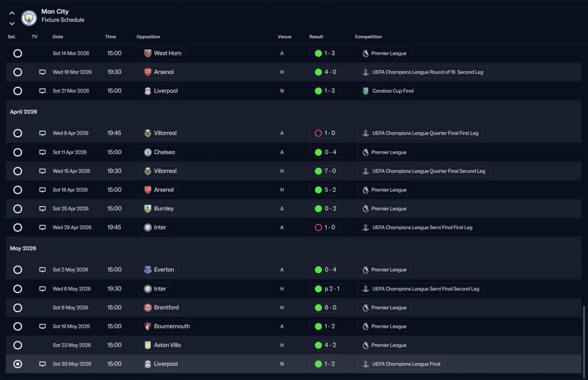Open the 7 - 0 result against Villarreal
Image resolution: width=588 pixels, height=380 pixels.
click(x=325, y=171)
